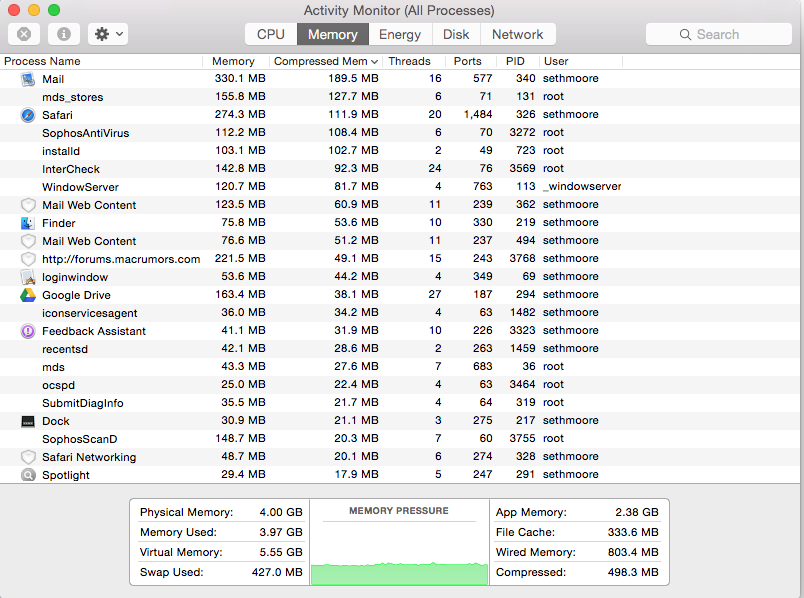Select the WindowServer process row

(x=400, y=187)
